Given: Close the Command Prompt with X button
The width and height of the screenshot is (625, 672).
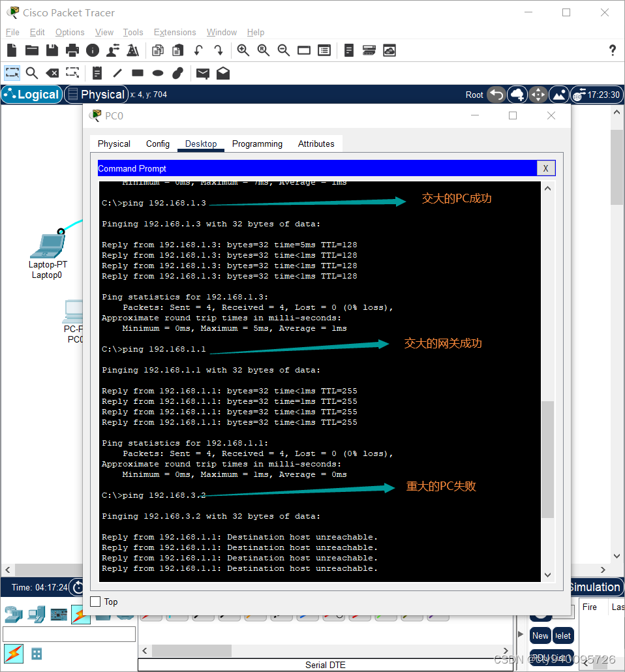Looking at the screenshot, I should (545, 168).
